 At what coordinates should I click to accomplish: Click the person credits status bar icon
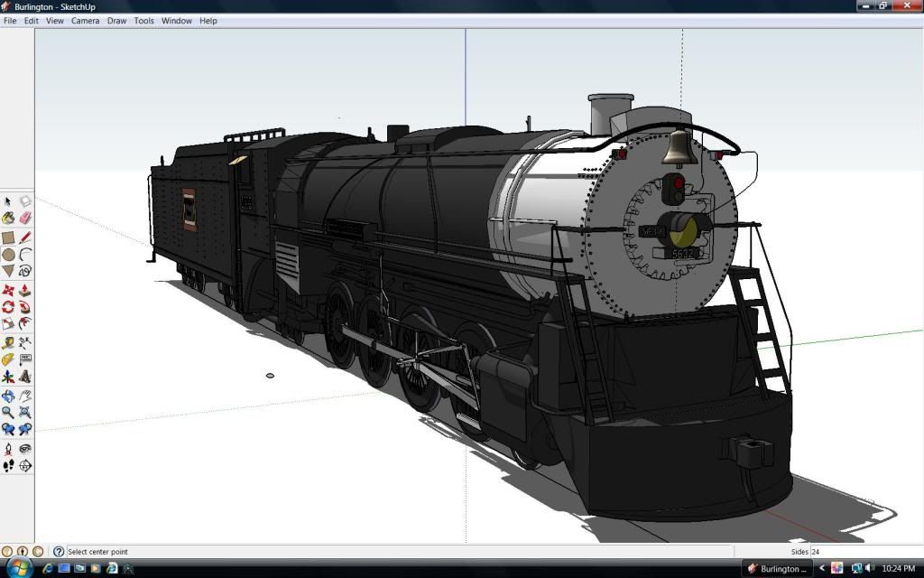tap(23, 552)
